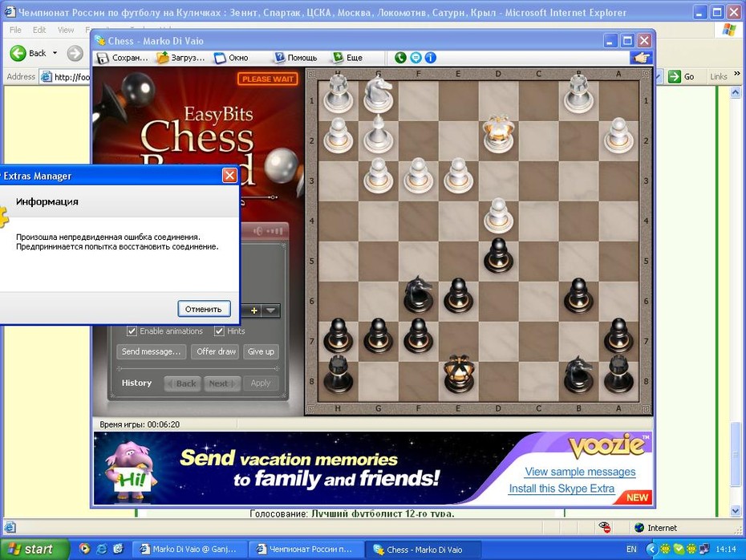Viewport: 746px width, 560px height.
Task: Select the black pawn on E6
Action: point(458,295)
